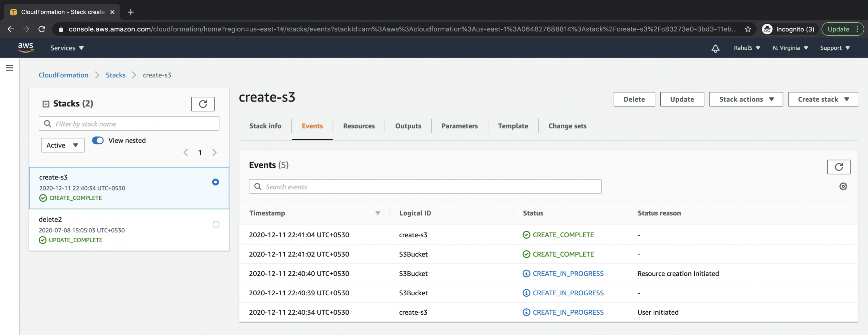Open the Services dropdown

coord(67,48)
